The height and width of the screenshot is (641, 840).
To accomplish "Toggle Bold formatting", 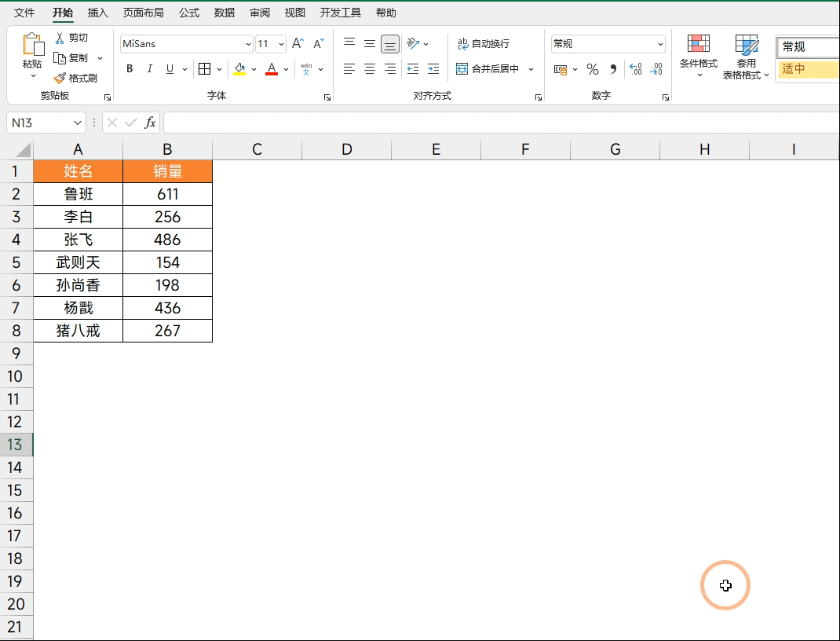I will (130, 68).
